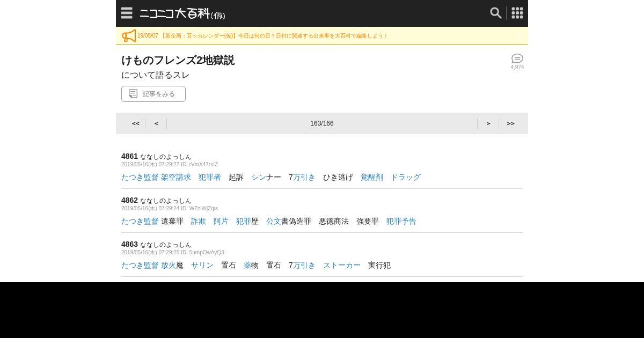Viewport: 644px width, 338px height.
Task: Open 犯罪者 link
Action: pos(210,177)
